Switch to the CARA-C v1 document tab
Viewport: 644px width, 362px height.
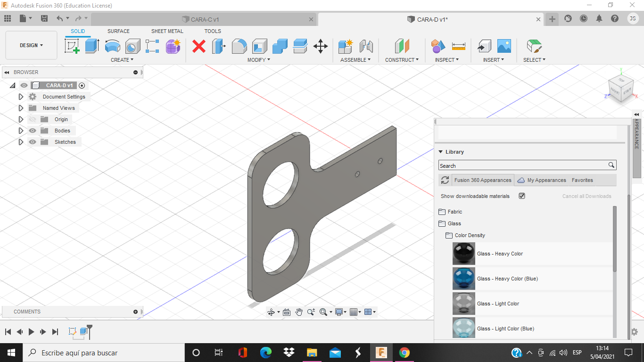coord(204,19)
